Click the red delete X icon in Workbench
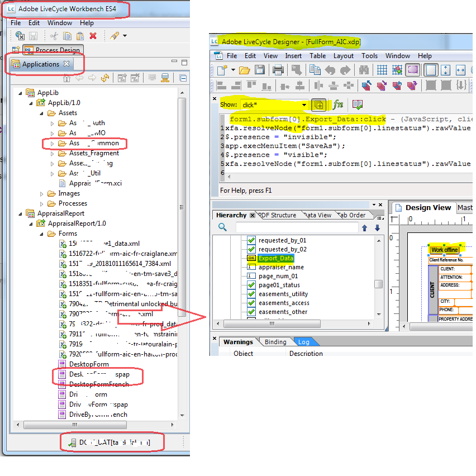 [93, 35]
